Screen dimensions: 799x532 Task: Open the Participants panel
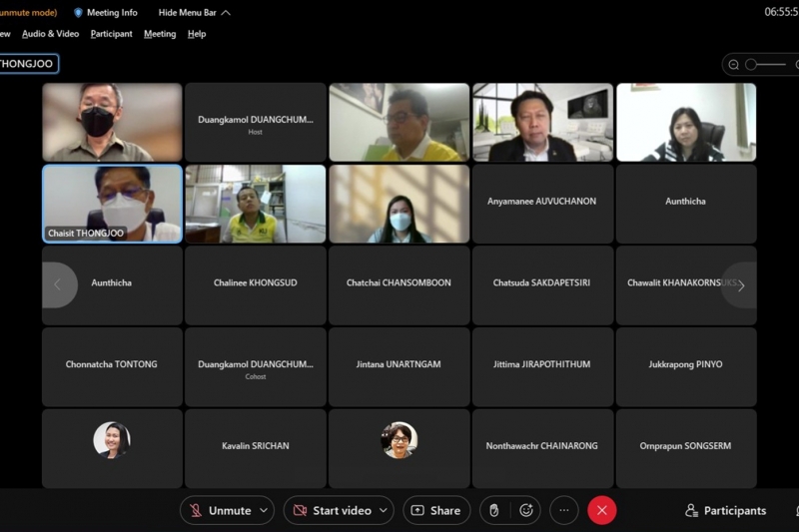(x=725, y=510)
